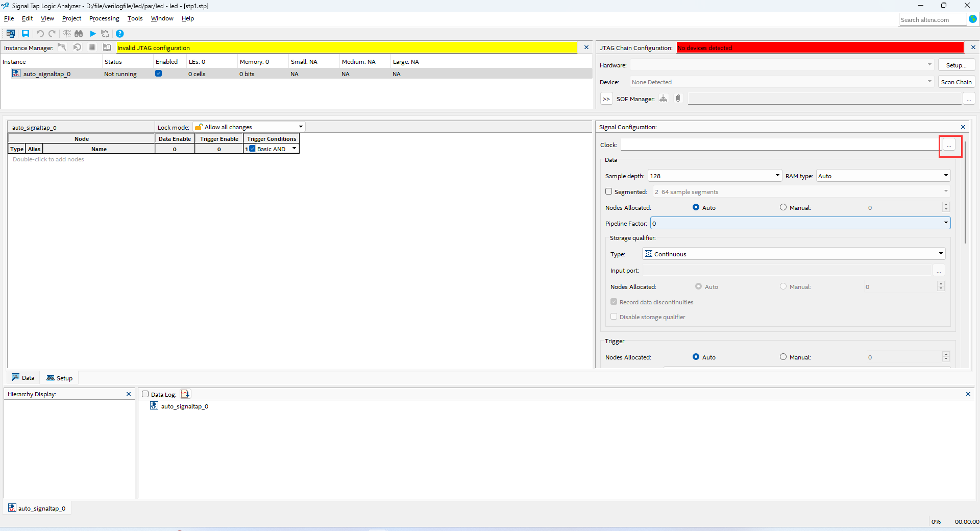The image size is (980, 531).
Task: Click the Trigger Nodes Allocated manual stepper
Action: pos(946,357)
